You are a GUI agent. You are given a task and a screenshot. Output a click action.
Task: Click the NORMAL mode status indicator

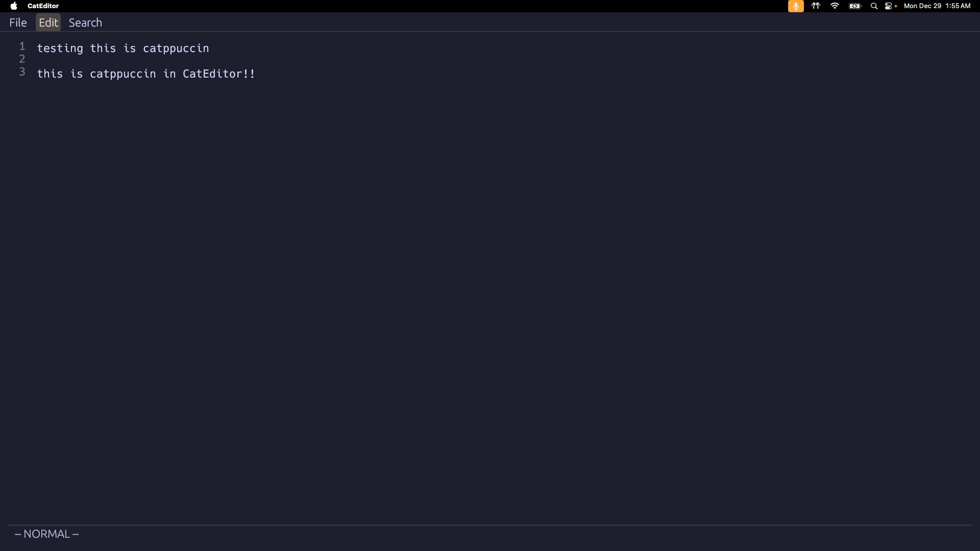[x=46, y=534]
